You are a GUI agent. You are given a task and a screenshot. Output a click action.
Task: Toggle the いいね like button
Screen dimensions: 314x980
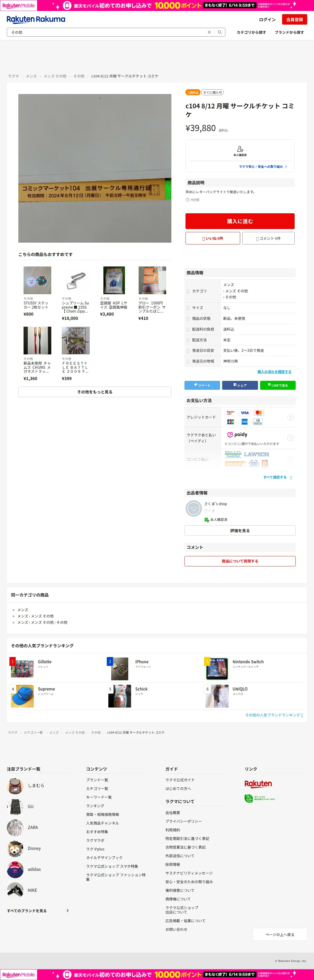213,238
